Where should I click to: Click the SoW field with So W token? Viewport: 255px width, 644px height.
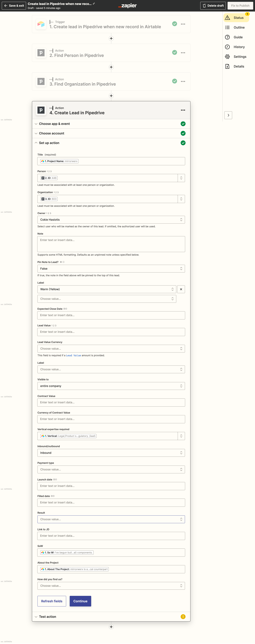tap(111, 552)
